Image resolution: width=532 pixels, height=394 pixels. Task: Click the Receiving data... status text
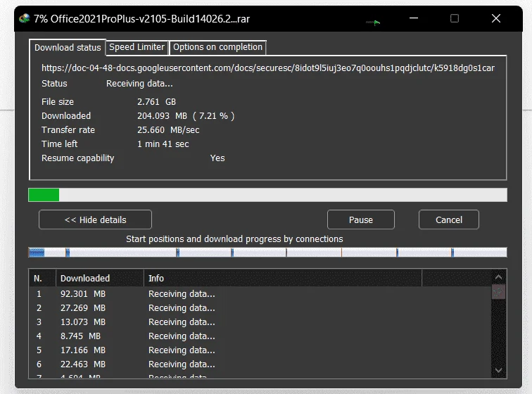click(x=139, y=84)
